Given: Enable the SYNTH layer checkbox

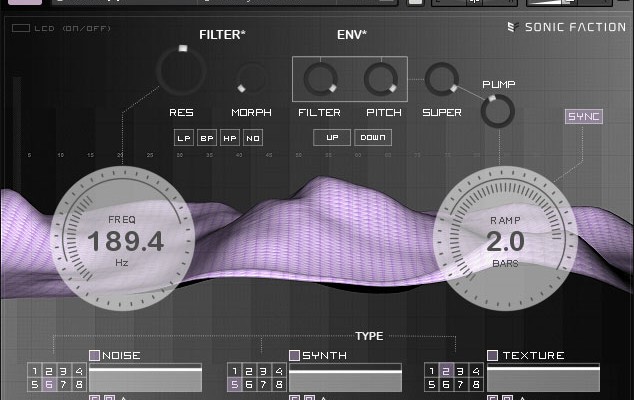Looking at the screenshot, I should coord(294,355).
